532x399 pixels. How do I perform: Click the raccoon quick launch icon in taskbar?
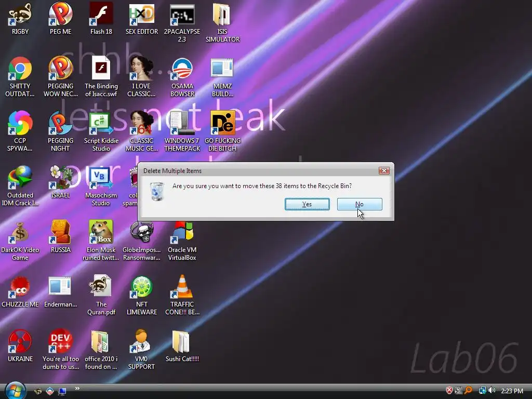point(38,391)
